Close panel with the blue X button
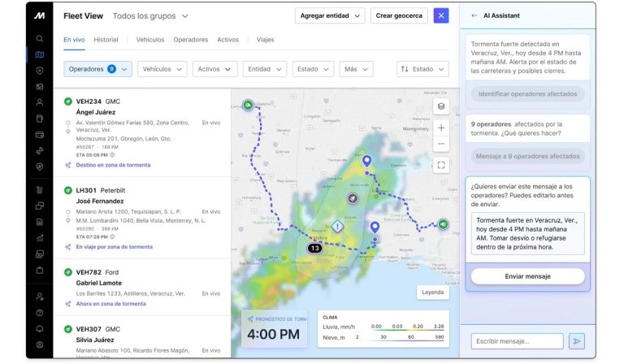Screen dimensions: 624x364 [440, 15]
